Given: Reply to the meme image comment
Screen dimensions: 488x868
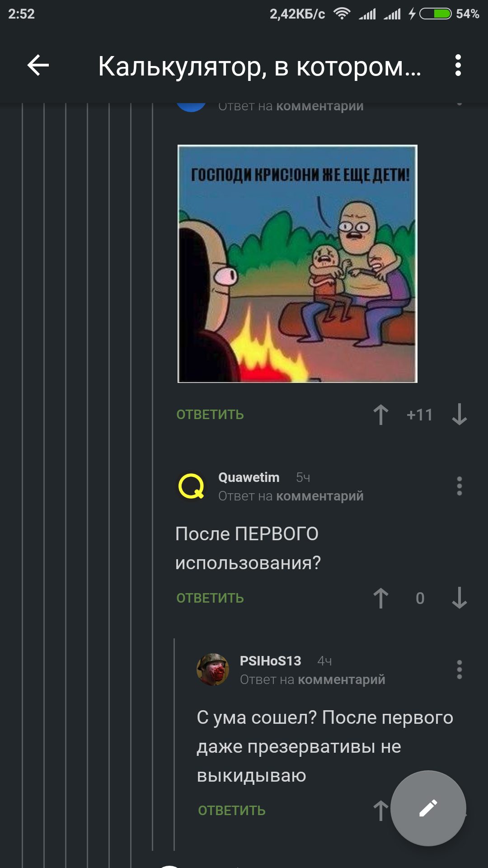Looking at the screenshot, I should click(x=210, y=415).
